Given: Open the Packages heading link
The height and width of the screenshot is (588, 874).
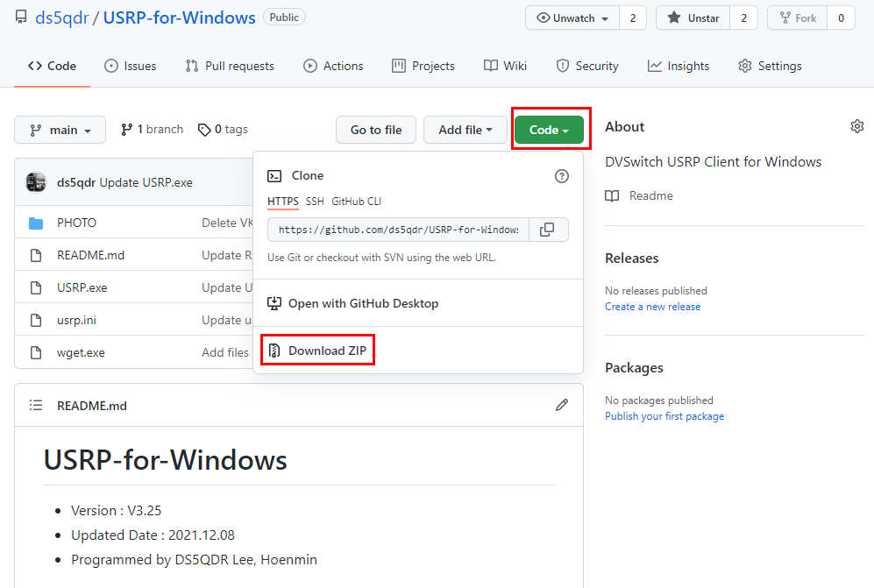Looking at the screenshot, I should [x=635, y=368].
